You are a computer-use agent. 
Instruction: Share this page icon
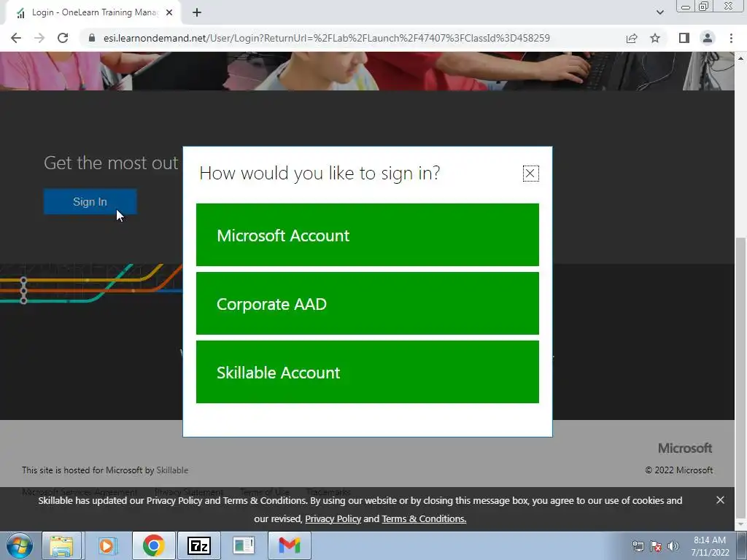[x=632, y=38]
